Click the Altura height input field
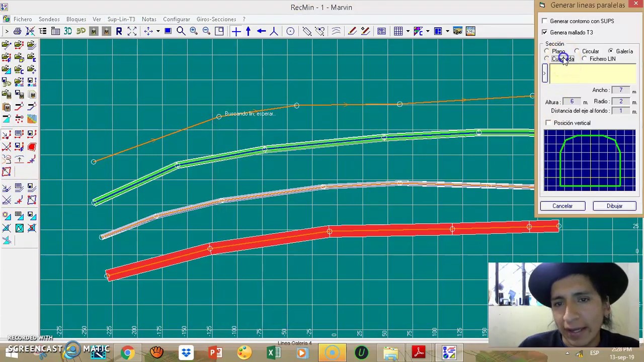This screenshot has height=362, width=644. coord(572,102)
